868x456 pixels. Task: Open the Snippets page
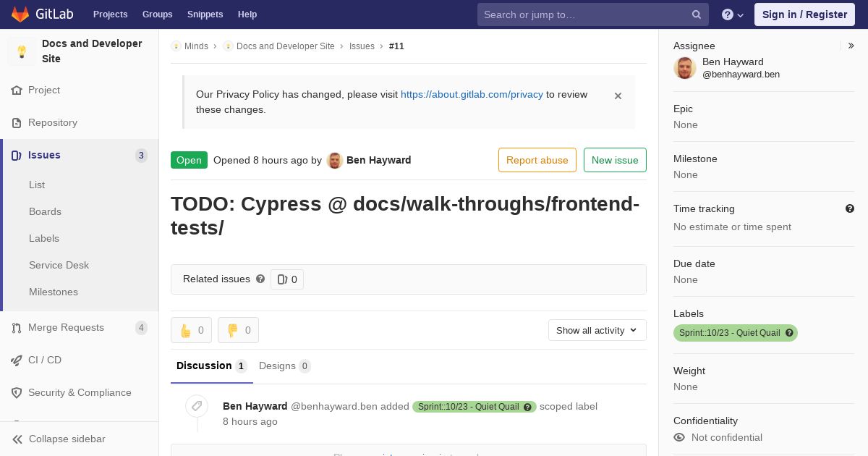(205, 14)
